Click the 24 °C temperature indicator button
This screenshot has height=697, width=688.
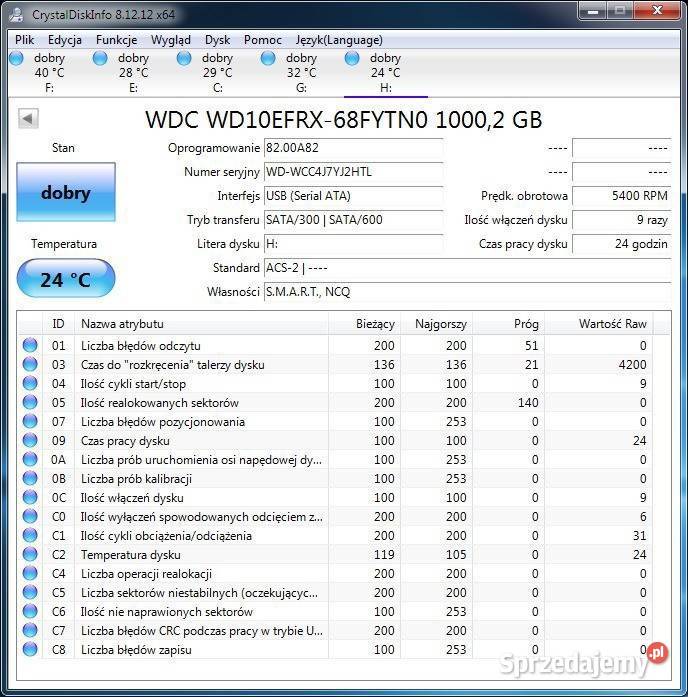point(66,279)
